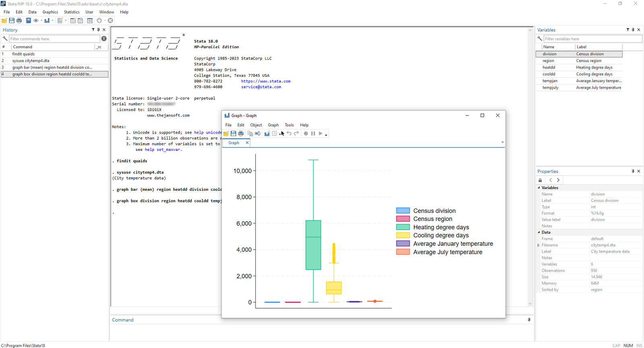The image size is (644, 348).
Task: Open the Tools menu in Graph window
Action: [x=289, y=125]
